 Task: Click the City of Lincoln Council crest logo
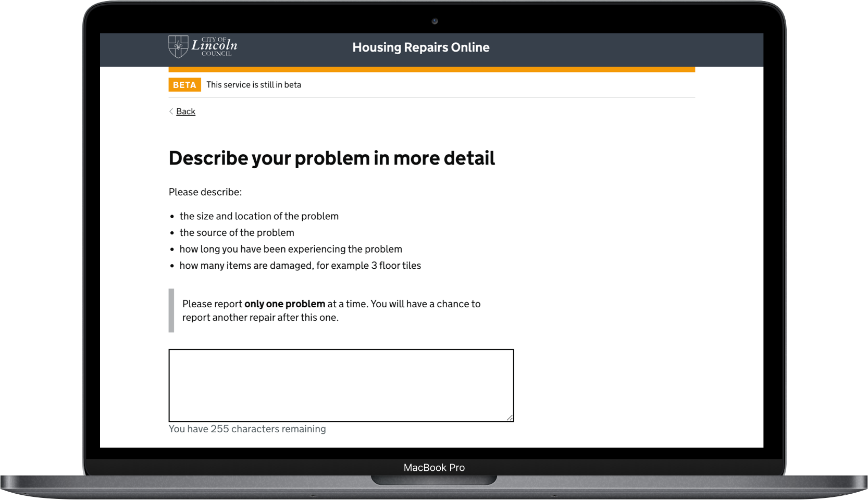click(x=178, y=47)
